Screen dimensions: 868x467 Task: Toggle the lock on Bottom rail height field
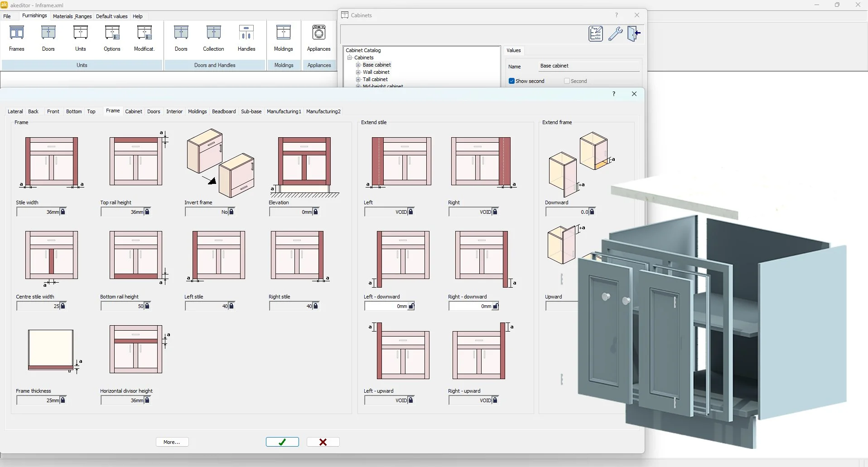[147, 306]
